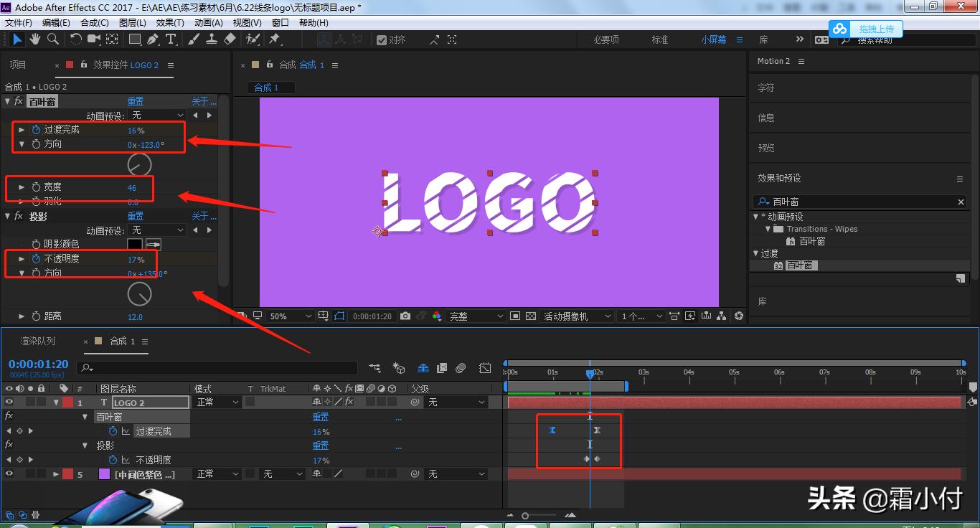This screenshot has height=528, width=980.
Task: Select the Zoom magnifier tool
Action: 52,39
